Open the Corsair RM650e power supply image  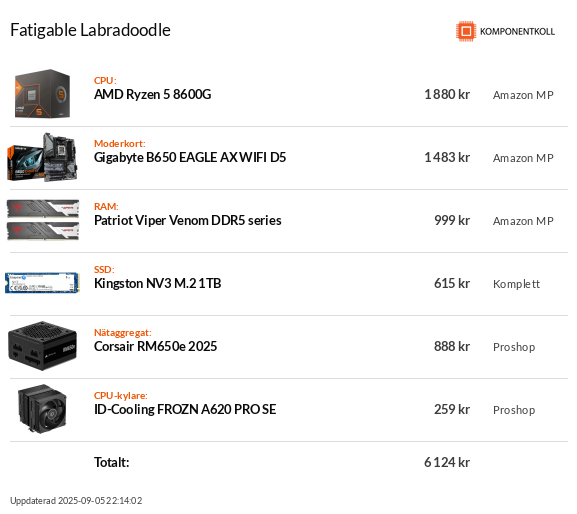pos(42,346)
